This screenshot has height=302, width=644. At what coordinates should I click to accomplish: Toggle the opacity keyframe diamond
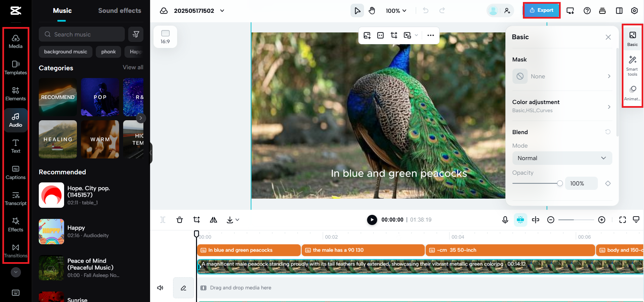point(608,183)
